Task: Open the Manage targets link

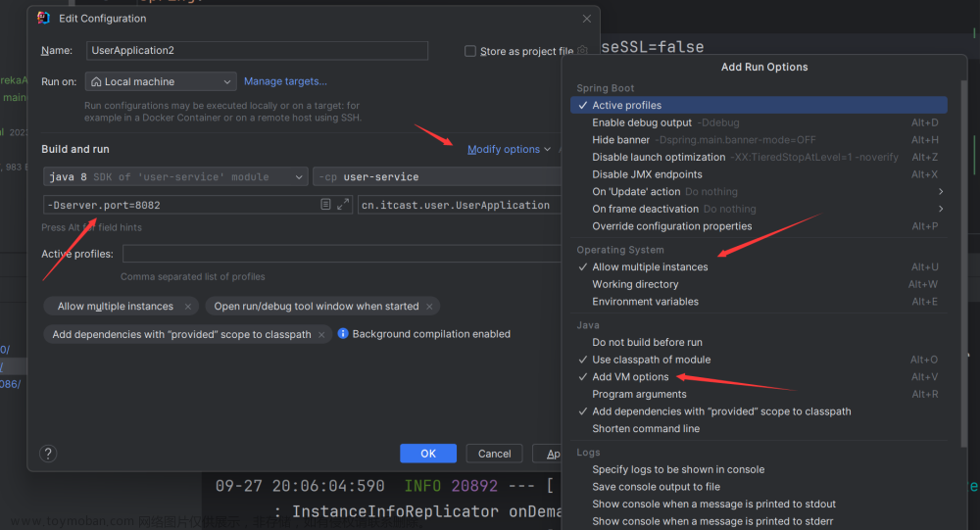Action: 285,81
